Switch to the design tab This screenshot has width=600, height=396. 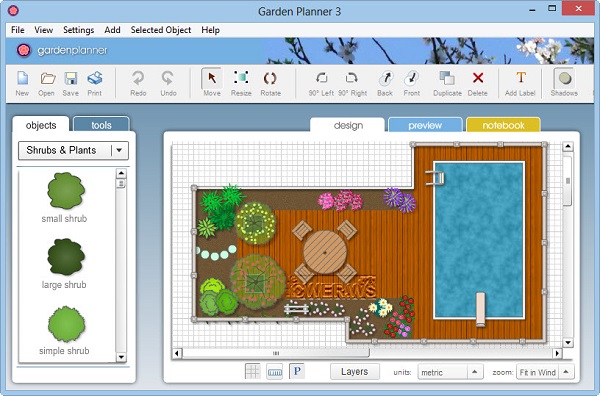click(x=348, y=125)
